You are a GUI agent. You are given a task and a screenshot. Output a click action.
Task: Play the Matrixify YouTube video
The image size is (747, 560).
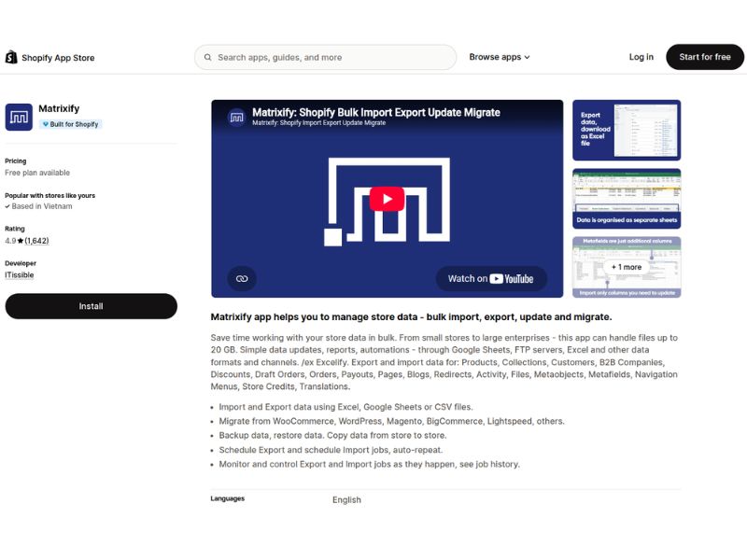click(x=387, y=199)
